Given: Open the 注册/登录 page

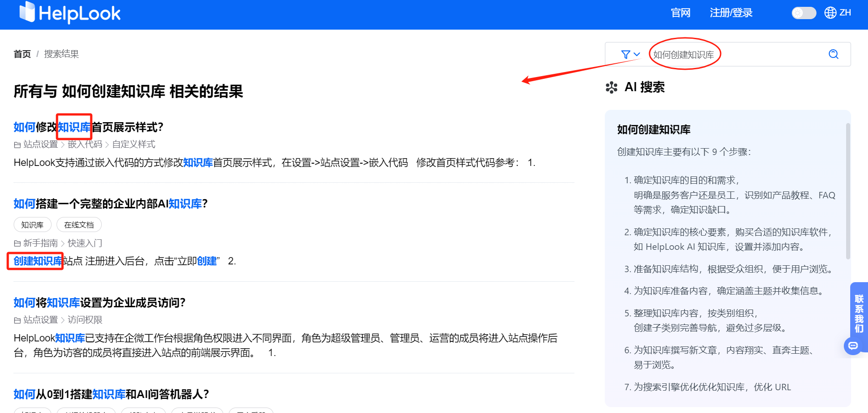Looking at the screenshot, I should click(x=731, y=13).
